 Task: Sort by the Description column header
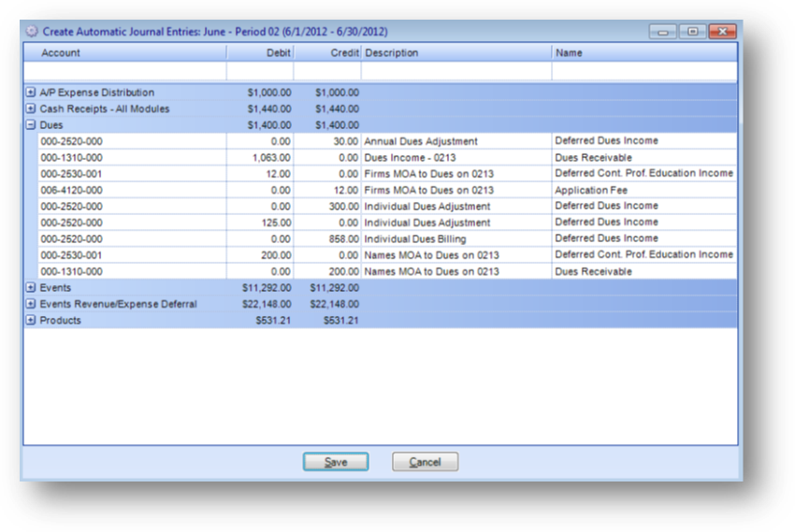click(x=456, y=52)
